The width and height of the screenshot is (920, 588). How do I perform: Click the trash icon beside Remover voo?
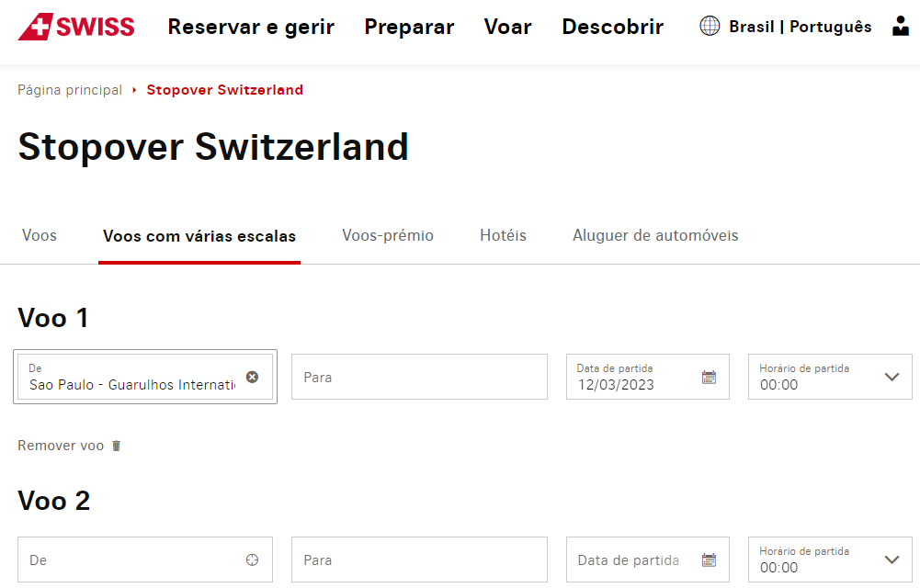pos(116,446)
